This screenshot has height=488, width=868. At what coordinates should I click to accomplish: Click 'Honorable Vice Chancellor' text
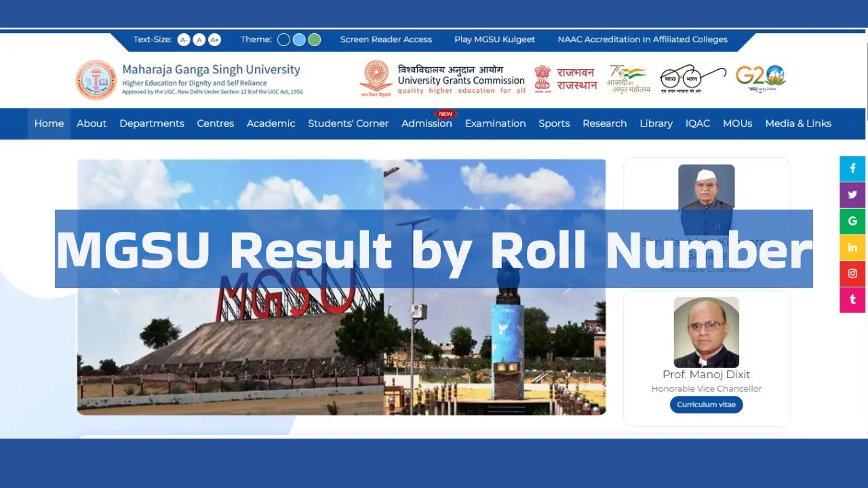pyautogui.click(x=707, y=389)
